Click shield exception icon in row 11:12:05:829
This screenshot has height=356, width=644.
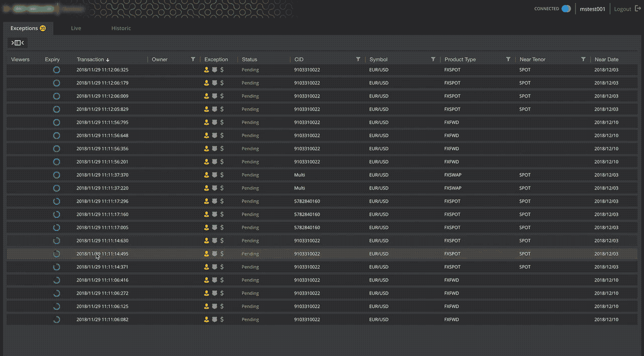point(214,109)
